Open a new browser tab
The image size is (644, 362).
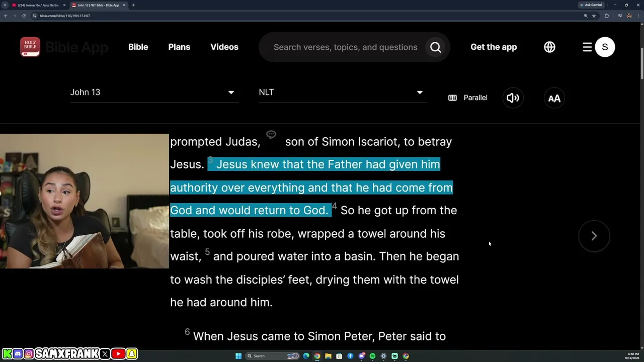(x=133, y=5)
